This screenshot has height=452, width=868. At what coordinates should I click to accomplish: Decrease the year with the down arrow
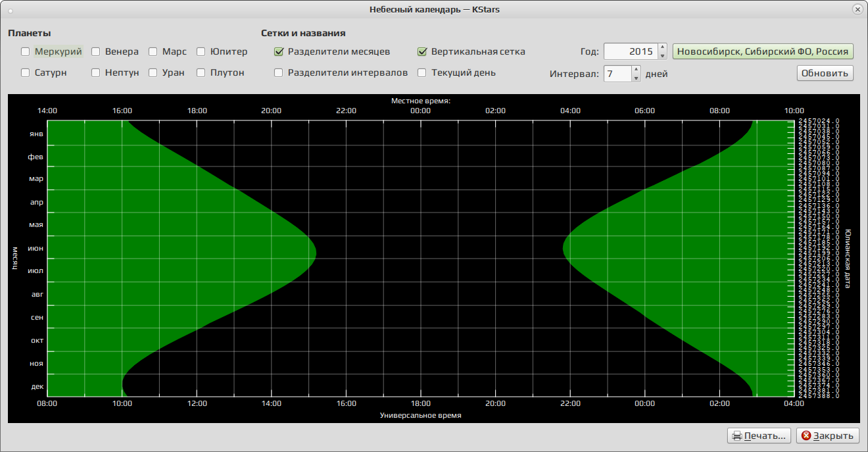[x=662, y=55]
